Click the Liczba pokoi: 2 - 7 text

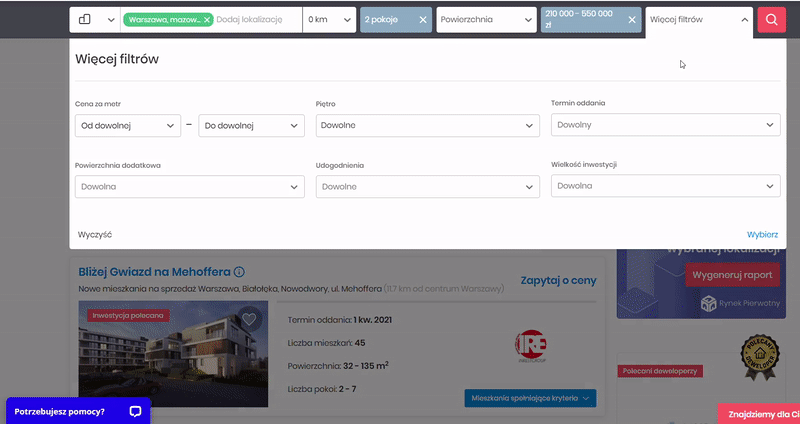click(322, 389)
